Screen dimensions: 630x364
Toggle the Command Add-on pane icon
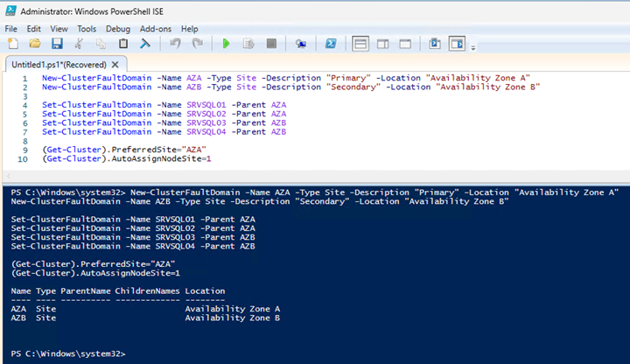point(457,44)
